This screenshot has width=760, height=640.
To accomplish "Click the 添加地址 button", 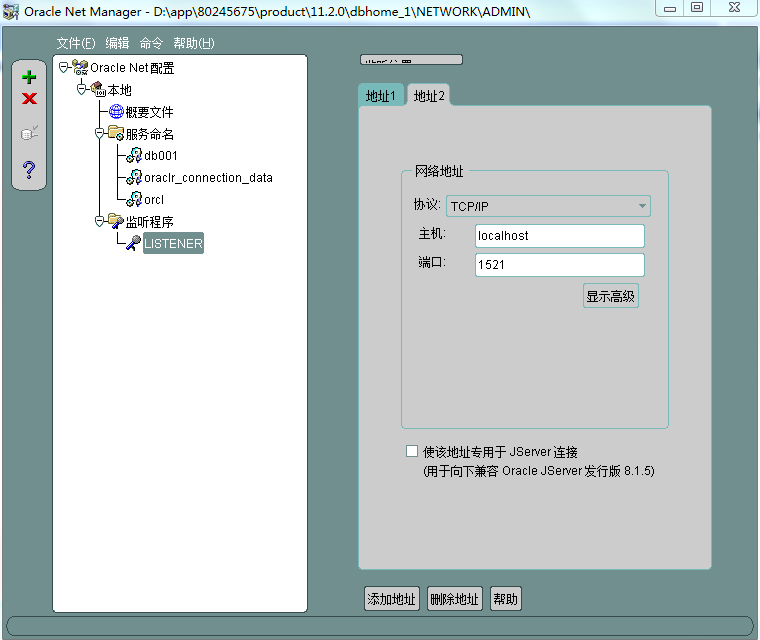I will tap(392, 599).
